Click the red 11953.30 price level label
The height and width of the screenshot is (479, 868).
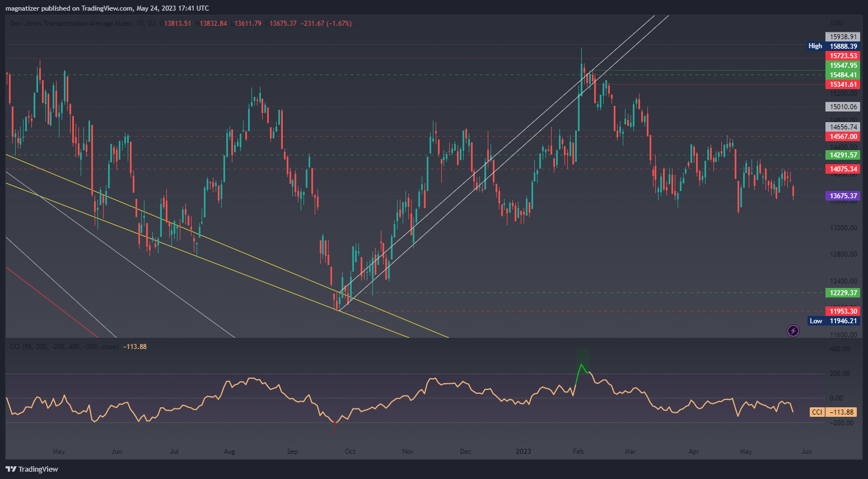coord(843,311)
